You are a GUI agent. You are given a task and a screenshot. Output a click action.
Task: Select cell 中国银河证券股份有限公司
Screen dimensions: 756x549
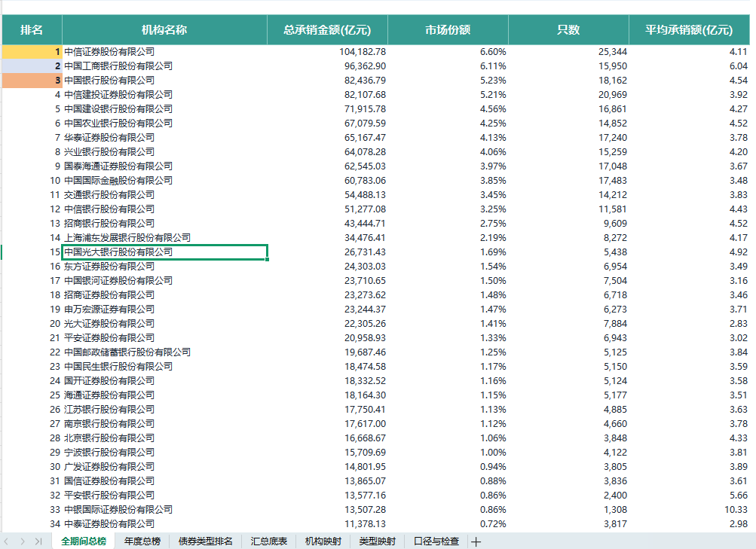(164, 280)
